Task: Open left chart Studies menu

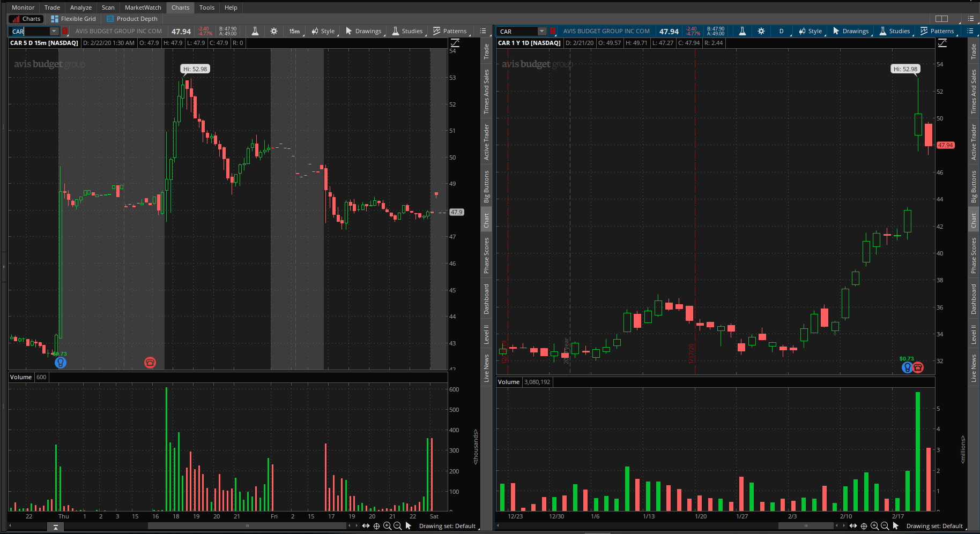Action: [407, 31]
